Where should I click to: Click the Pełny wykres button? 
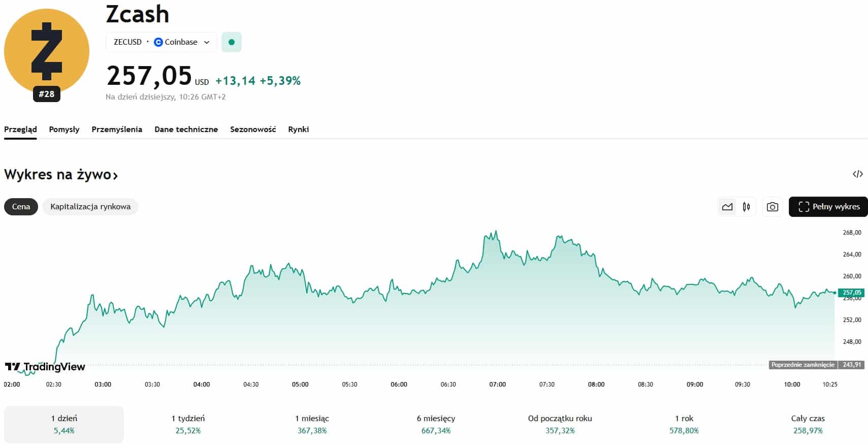tap(828, 207)
